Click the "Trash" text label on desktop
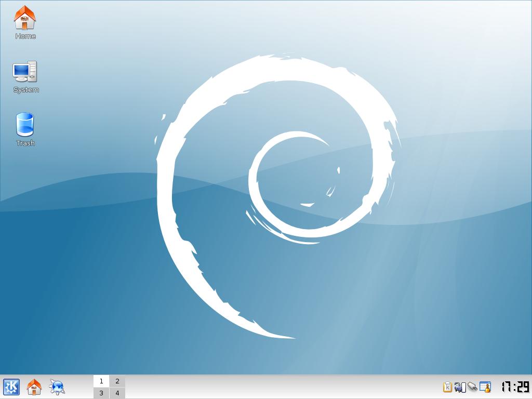532x399 pixels. coord(25,143)
